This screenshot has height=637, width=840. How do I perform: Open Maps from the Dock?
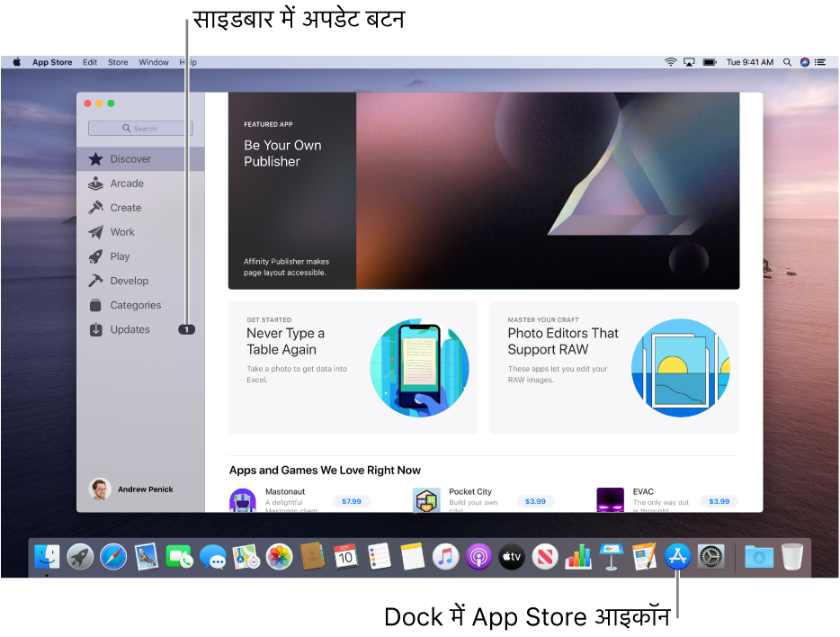click(x=246, y=557)
